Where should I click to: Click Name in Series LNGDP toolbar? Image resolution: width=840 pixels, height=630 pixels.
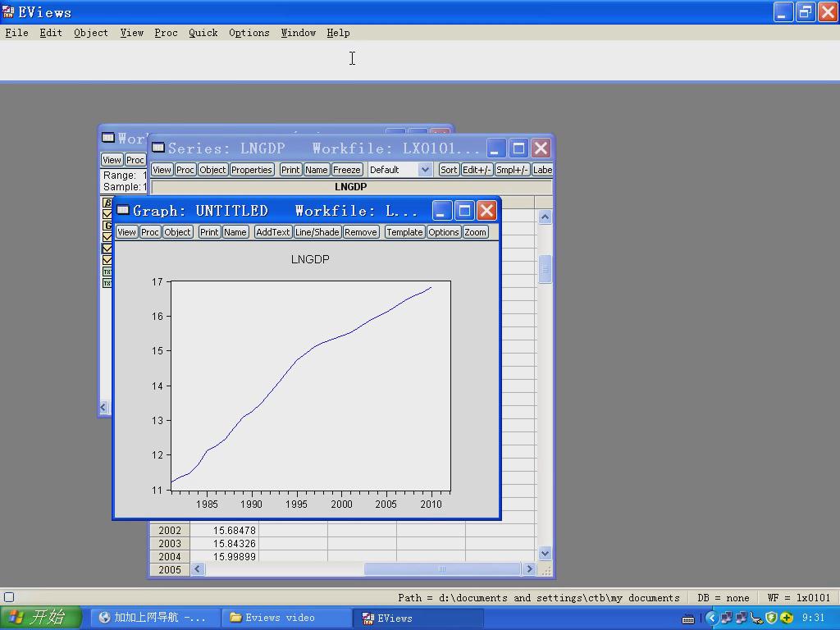(317, 170)
